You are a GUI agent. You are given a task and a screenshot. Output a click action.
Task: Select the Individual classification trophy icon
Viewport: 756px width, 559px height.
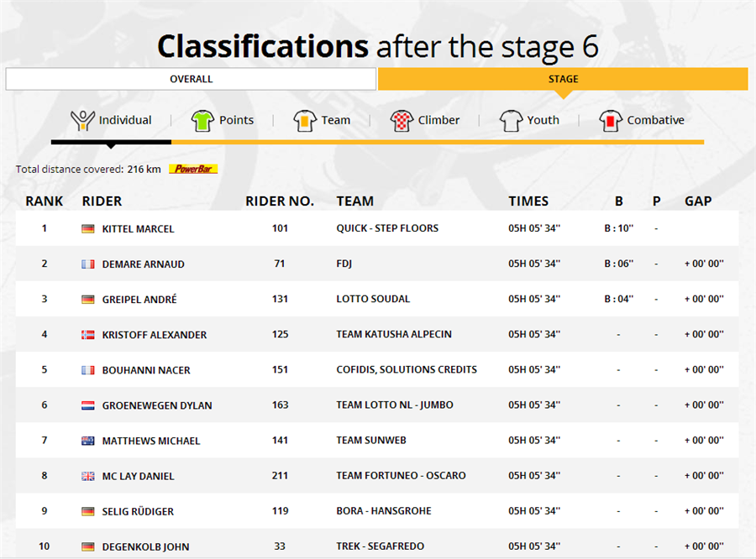pyautogui.click(x=82, y=121)
